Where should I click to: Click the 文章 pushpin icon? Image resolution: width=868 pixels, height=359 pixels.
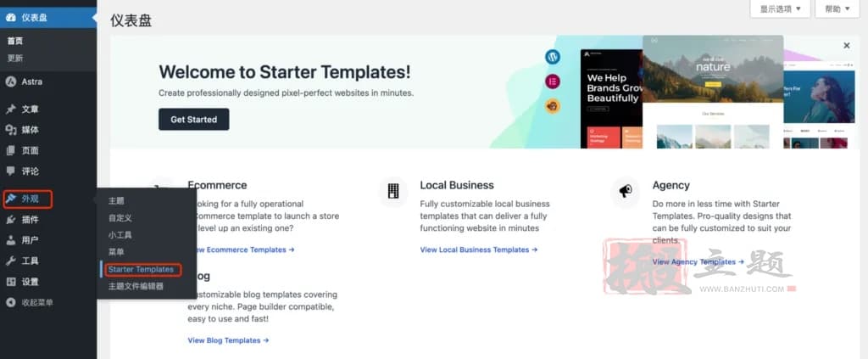[10, 109]
